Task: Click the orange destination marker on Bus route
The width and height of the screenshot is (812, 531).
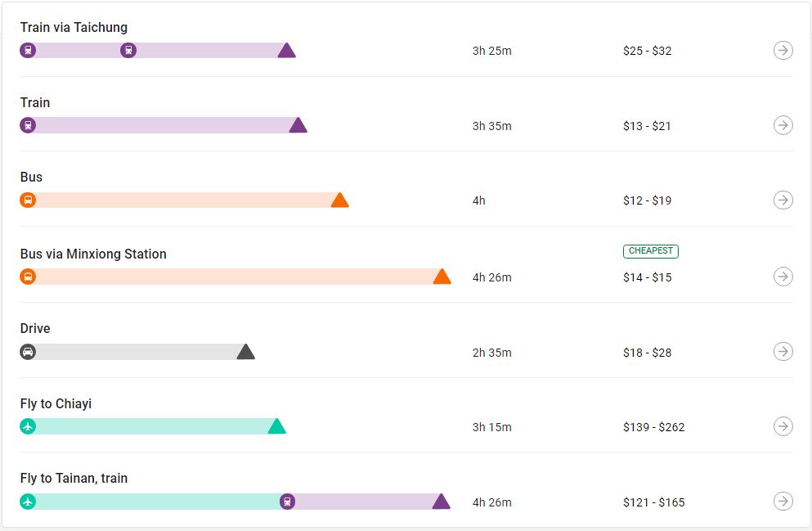Action: point(339,200)
